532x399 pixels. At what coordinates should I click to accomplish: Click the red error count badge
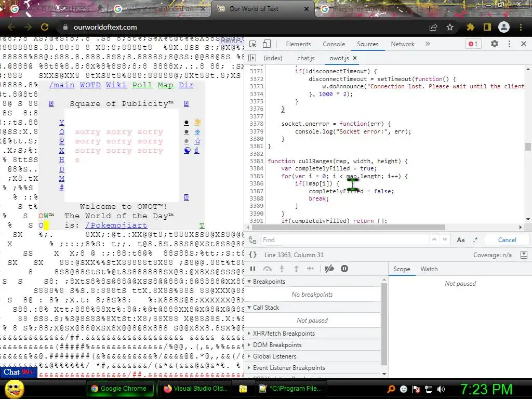point(473,44)
